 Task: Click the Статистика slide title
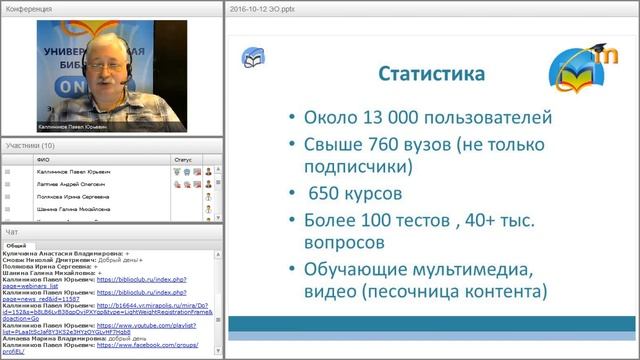[x=432, y=74]
